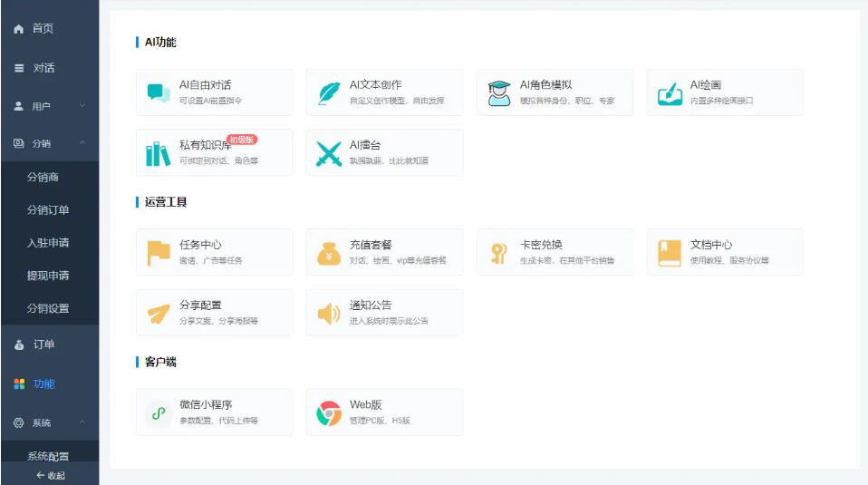Open the 文档中心 card
Viewport: 868px width, 485px height.
725,252
